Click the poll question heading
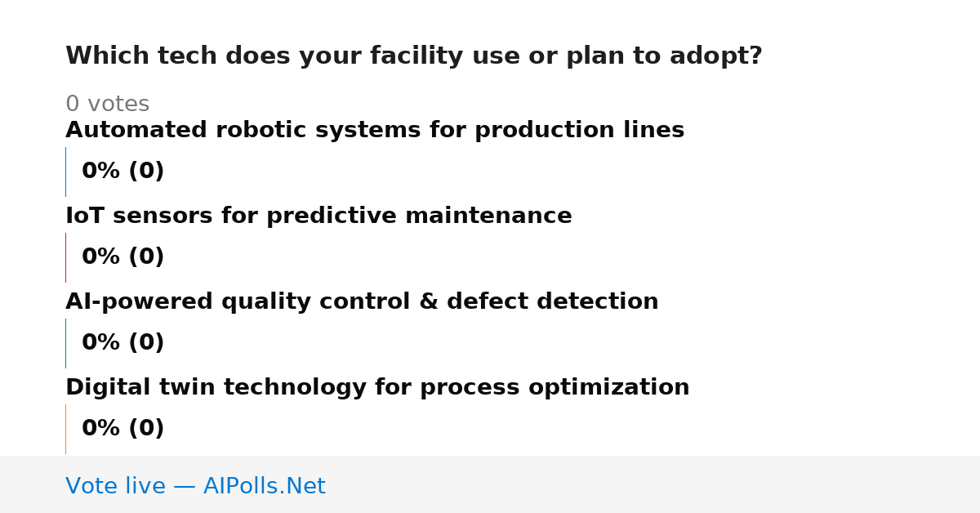This screenshot has width=980, height=513. [x=413, y=56]
